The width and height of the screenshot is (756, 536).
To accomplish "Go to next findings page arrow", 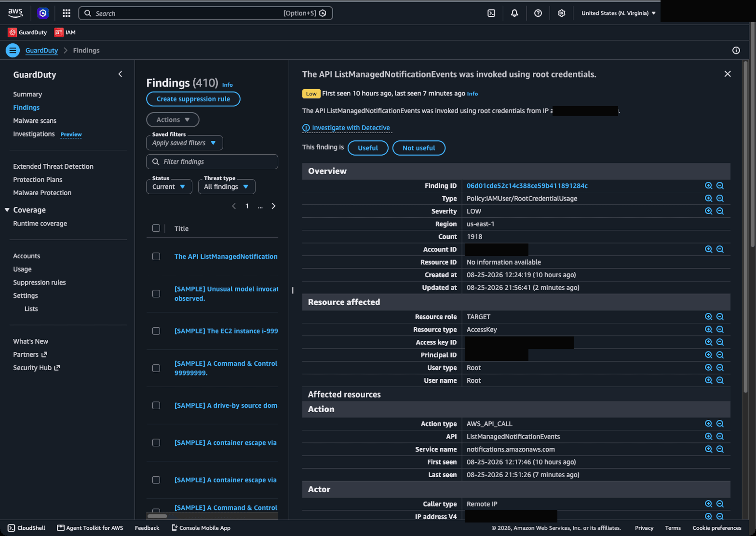I will (x=273, y=206).
